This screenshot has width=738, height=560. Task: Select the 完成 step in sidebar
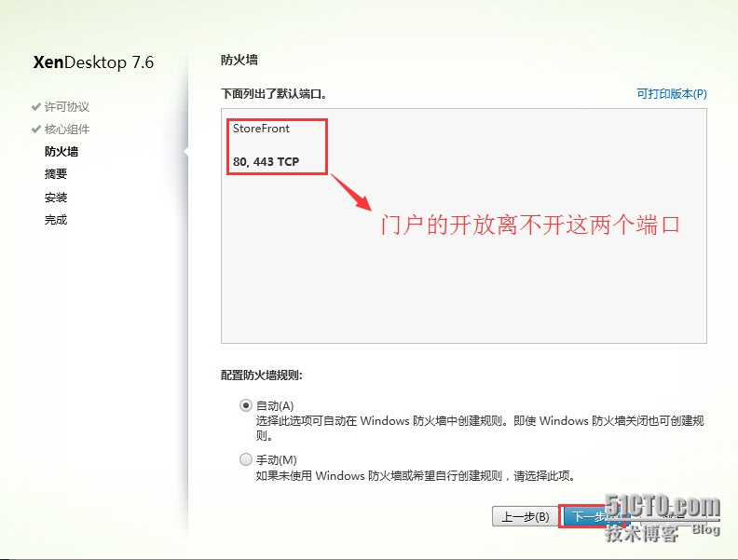[x=56, y=220]
